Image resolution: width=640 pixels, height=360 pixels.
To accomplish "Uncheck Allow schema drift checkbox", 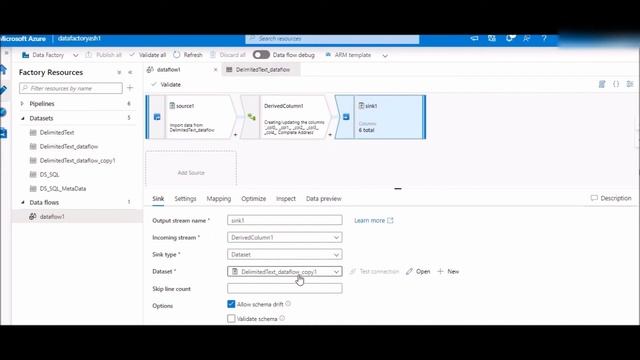I will tap(231, 304).
